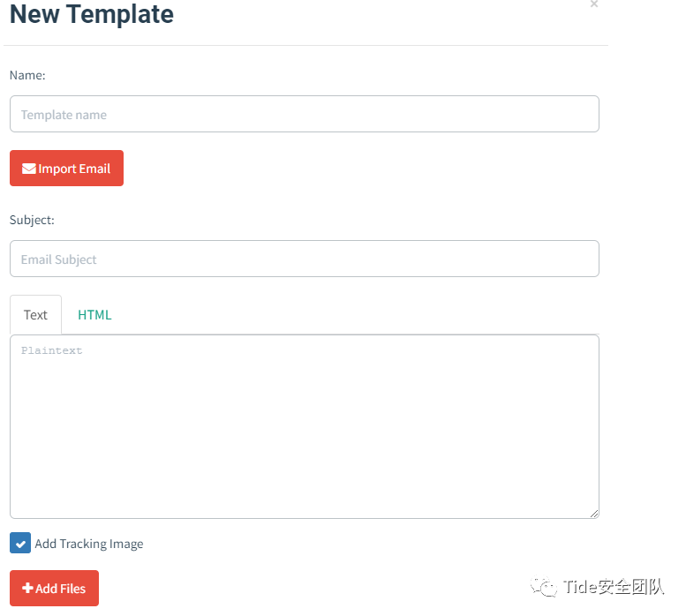Click inside the Plaintext body textarea
The image size is (686, 616).
click(304, 426)
